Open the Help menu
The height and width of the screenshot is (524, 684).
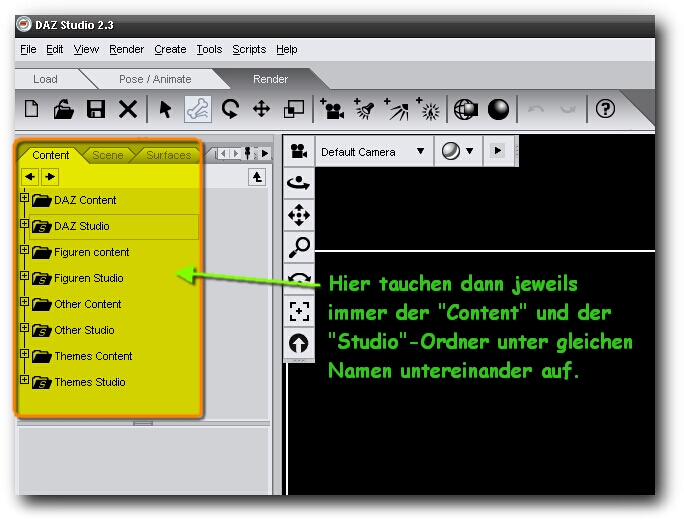(287, 49)
